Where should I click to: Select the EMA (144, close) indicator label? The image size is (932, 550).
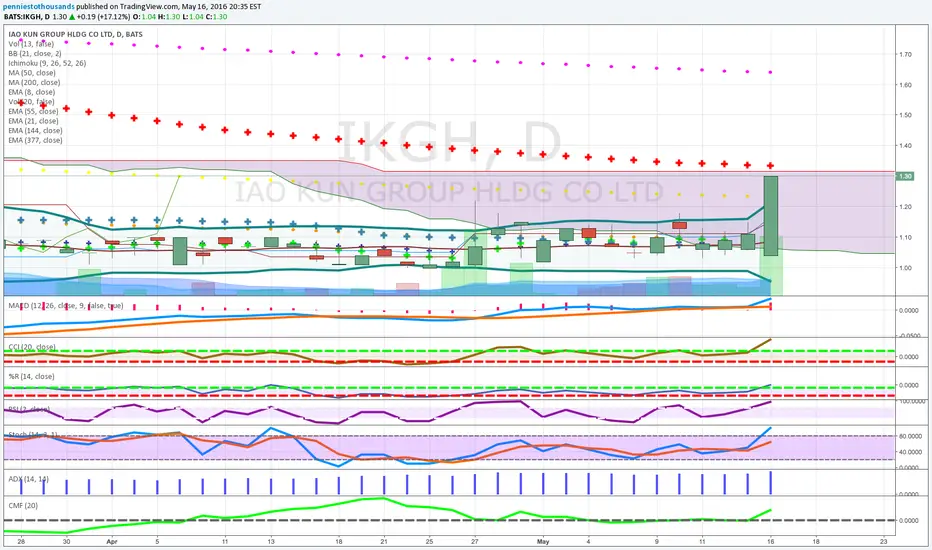coord(35,130)
